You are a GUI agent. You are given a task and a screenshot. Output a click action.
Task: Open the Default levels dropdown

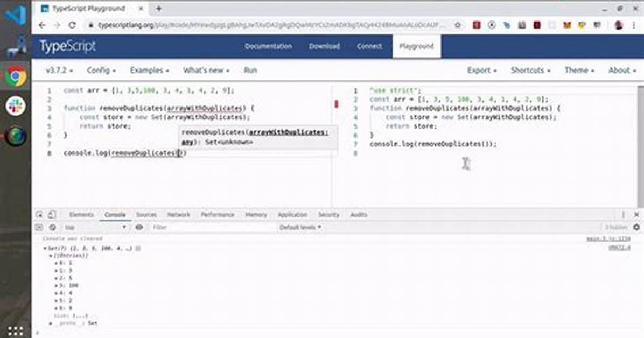300,227
